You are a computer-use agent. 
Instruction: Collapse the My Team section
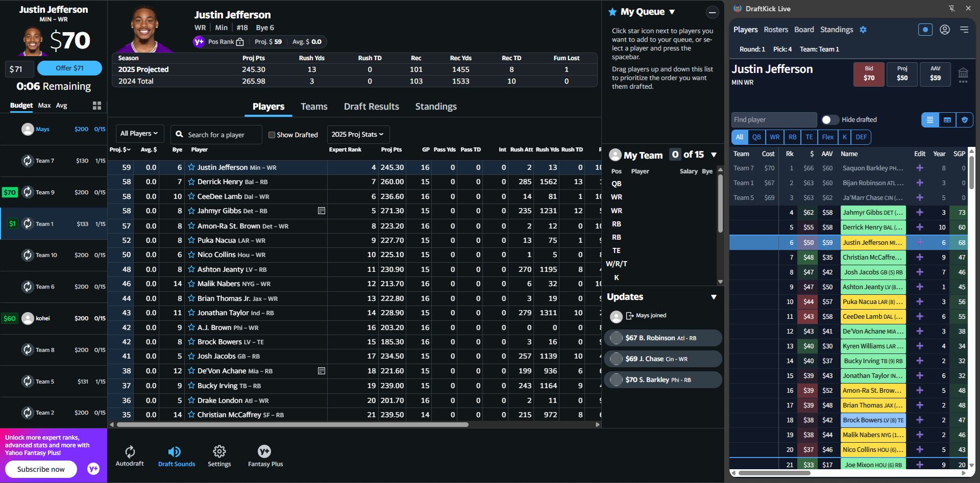click(x=714, y=155)
